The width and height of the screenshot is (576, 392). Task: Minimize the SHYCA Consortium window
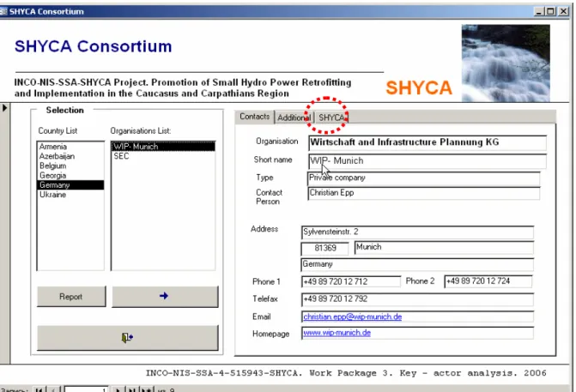point(539,11)
